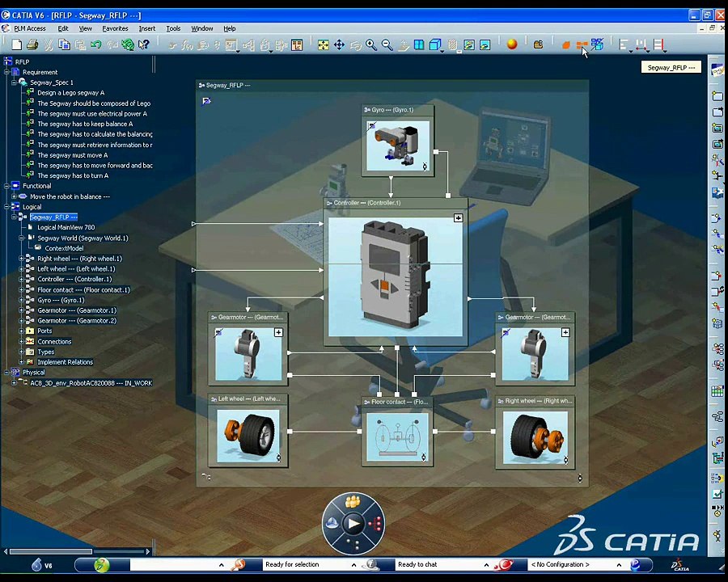Viewport: 728px width, 582px height.
Task: Click the Print icon in toolbar
Action: (32, 44)
